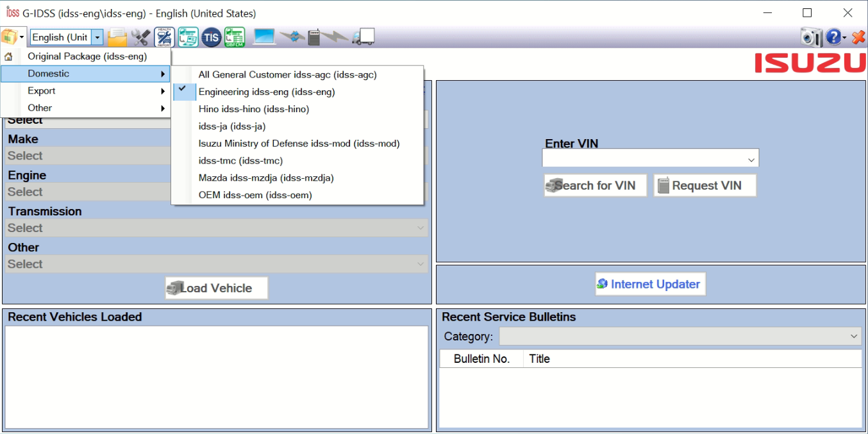Open the yellow folder toolbar icon
868x434 pixels.
pyautogui.click(x=117, y=38)
